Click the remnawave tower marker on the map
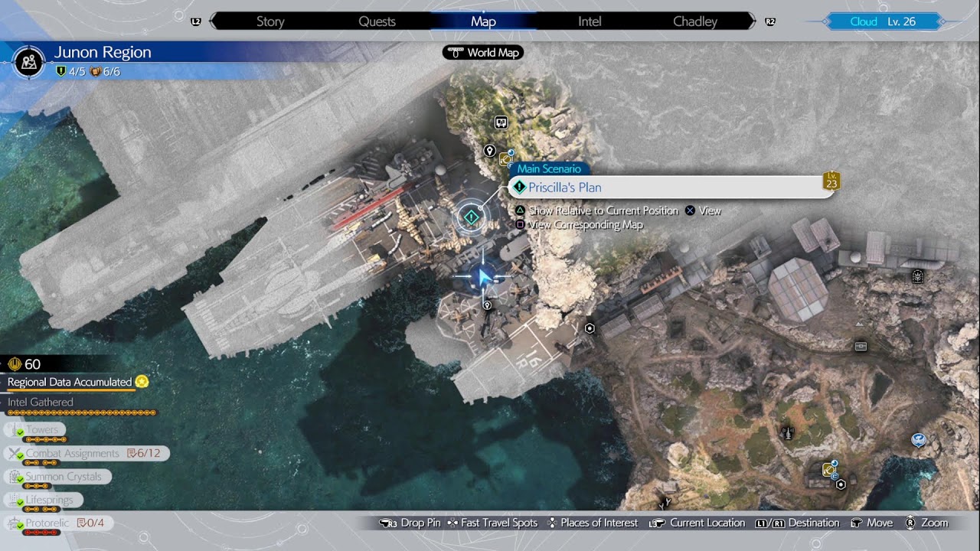 (787, 433)
